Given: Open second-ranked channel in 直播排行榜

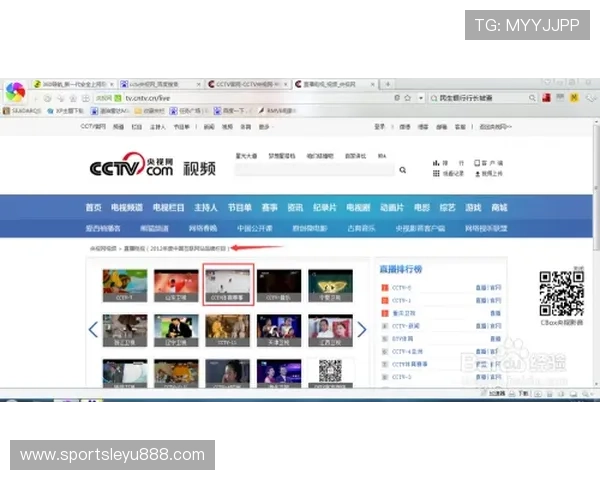Looking at the screenshot, I should click(x=402, y=300).
